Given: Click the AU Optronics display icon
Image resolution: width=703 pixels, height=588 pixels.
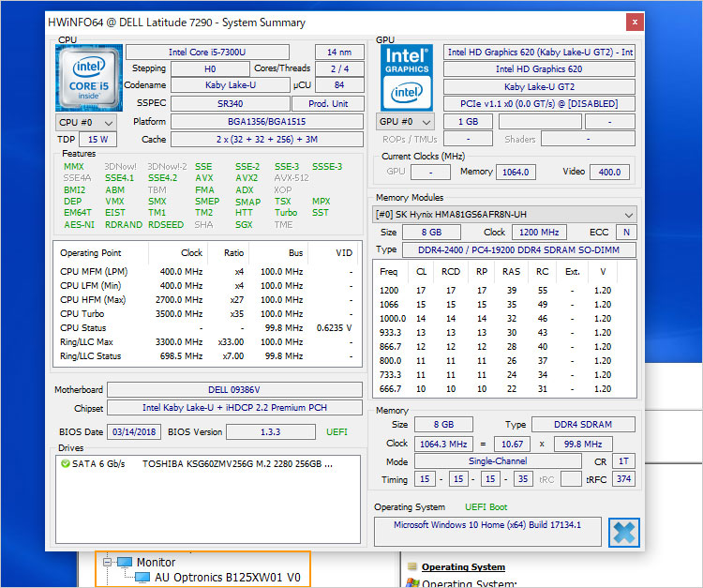Looking at the screenshot, I should click(142, 578).
